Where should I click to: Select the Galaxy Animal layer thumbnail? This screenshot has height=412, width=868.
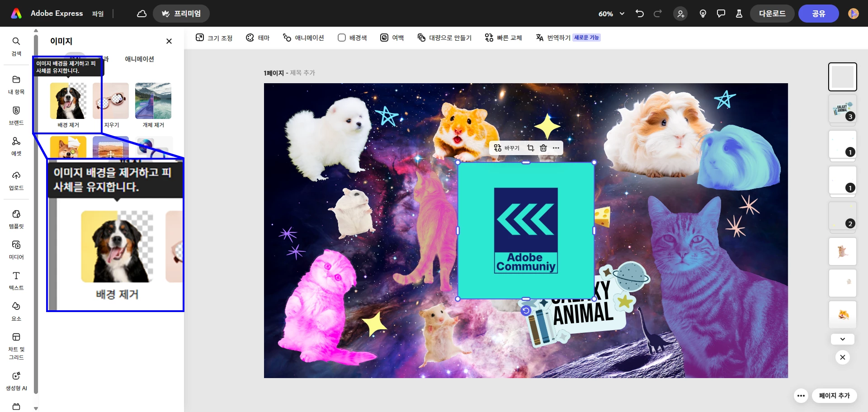click(x=843, y=109)
